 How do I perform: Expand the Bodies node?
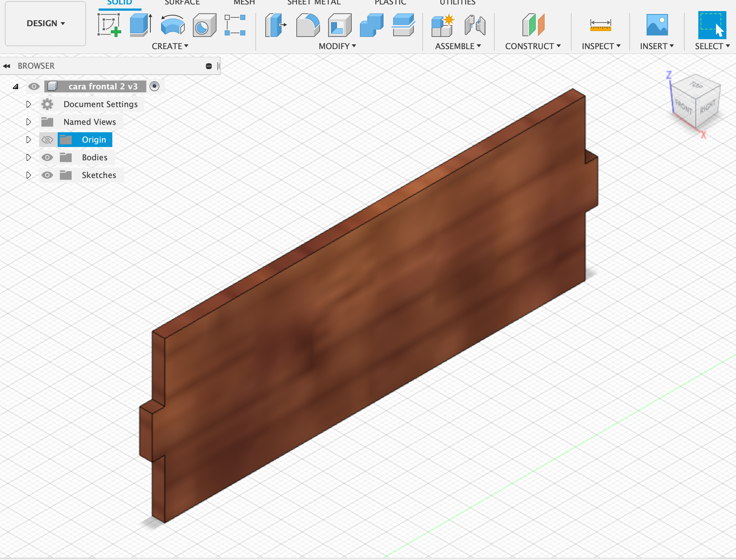coord(29,157)
